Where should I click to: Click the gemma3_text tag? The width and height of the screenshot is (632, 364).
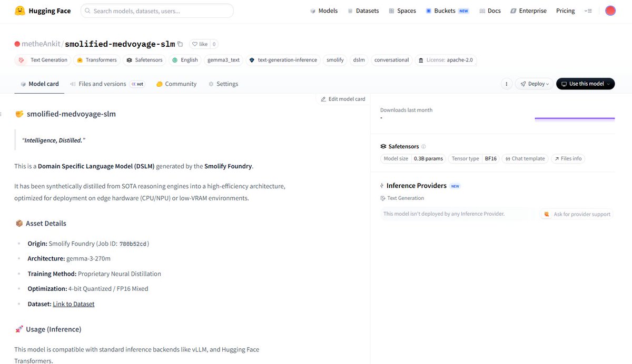pos(223,60)
